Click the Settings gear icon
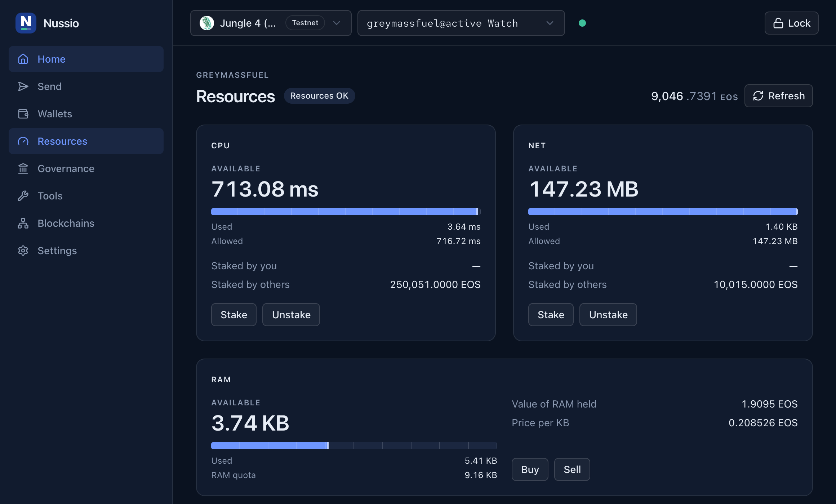The image size is (836, 504). coord(23,251)
